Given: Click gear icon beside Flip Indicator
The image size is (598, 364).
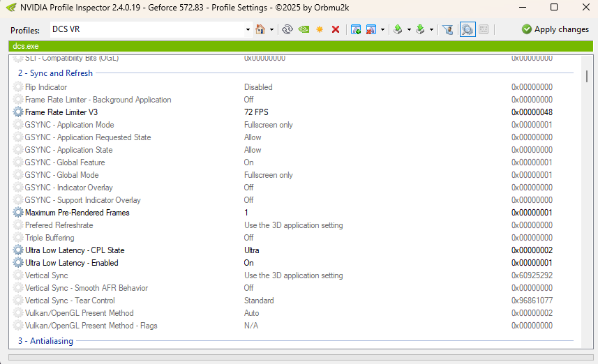Looking at the screenshot, I should pos(18,87).
